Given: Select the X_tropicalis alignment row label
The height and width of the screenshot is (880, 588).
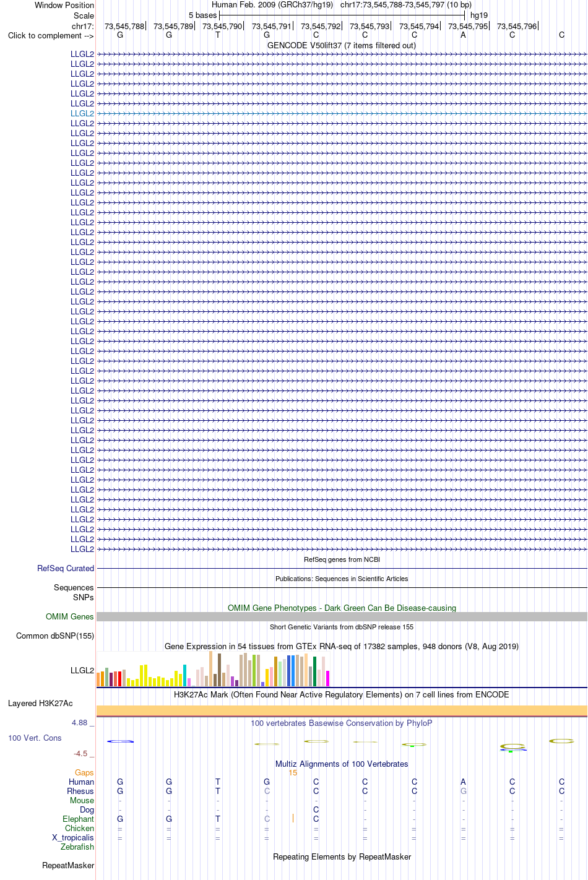Looking at the screenshot, I should [73, 837].
